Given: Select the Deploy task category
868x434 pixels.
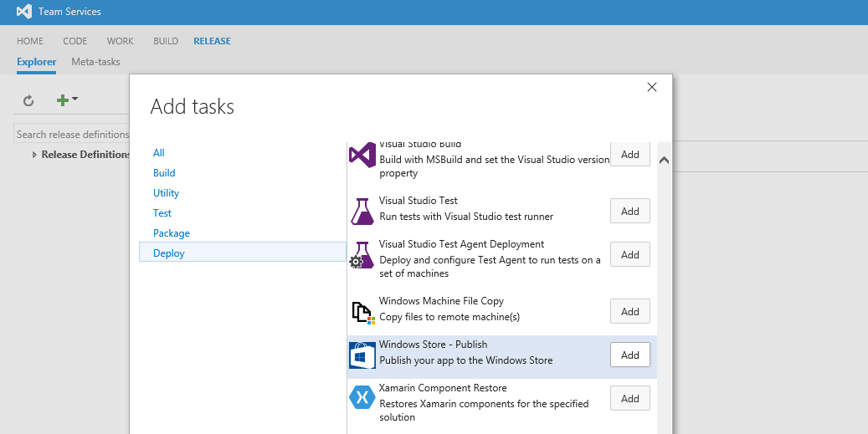Looking at the screenshot, I should [243, 253].
